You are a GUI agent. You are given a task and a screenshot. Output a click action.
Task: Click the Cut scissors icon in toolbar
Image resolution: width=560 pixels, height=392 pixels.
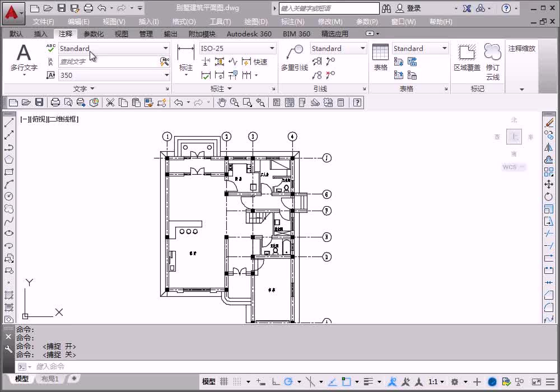pos(110,102)
